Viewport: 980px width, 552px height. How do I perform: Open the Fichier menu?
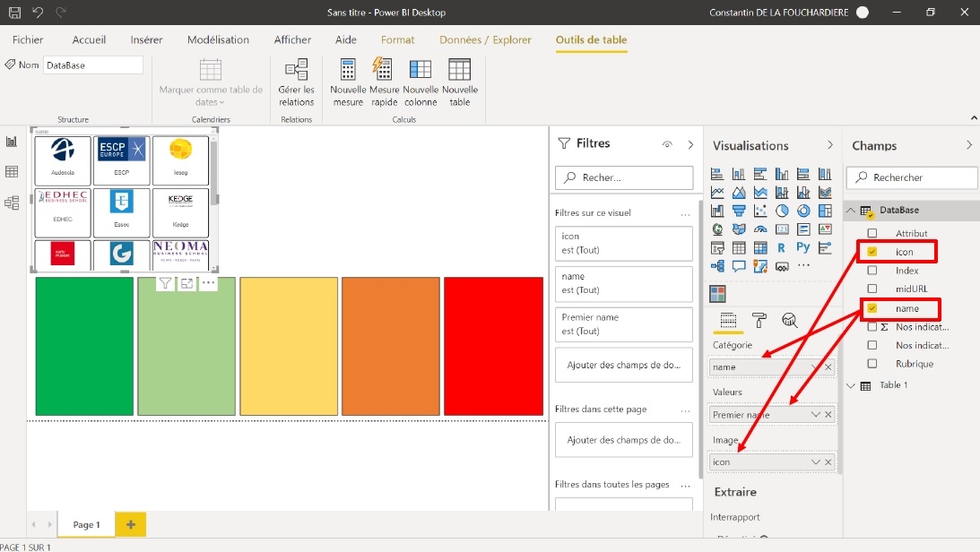[28, 39]
